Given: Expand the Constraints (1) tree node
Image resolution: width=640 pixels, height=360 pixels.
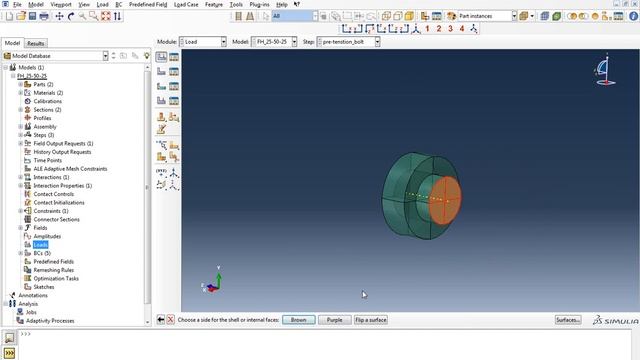Looking at the screenshot, I should click(x=20, y=211).
